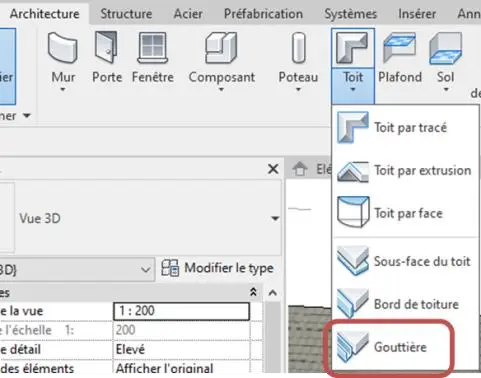This screenshot has height=378, width=481.
Task: Click the view scale field 1 : 200
Action: click(182, 311)
